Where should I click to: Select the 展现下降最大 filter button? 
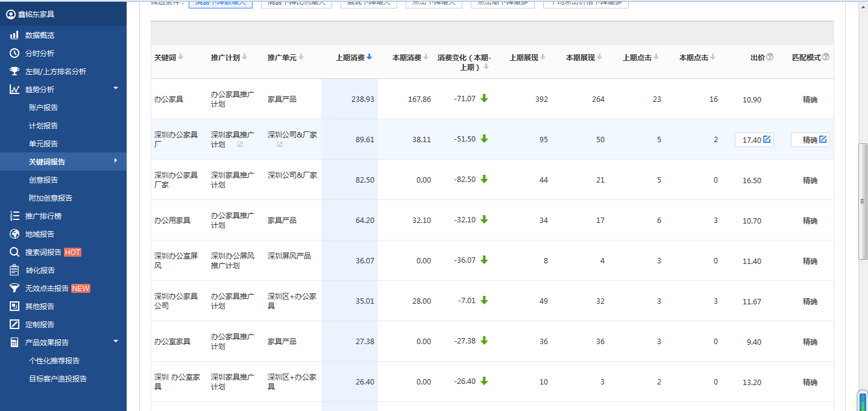[x=368, y=4]
